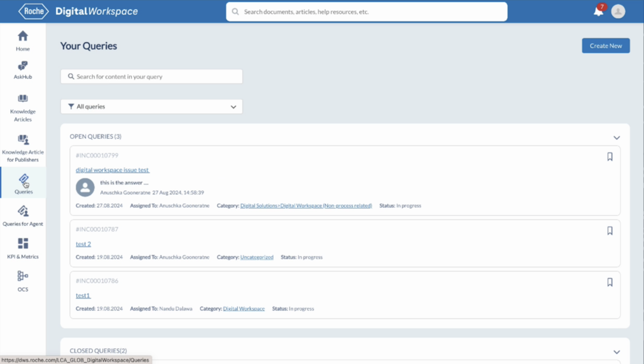Open Knowledge Articles from sidebar
Viewport: 644px width, 364px height.
(23, 108)
